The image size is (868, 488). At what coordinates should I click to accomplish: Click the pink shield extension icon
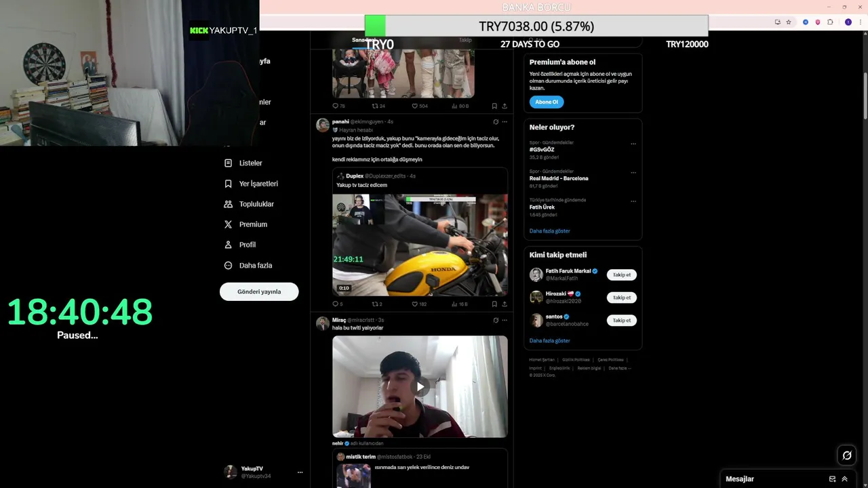(818, 22)
